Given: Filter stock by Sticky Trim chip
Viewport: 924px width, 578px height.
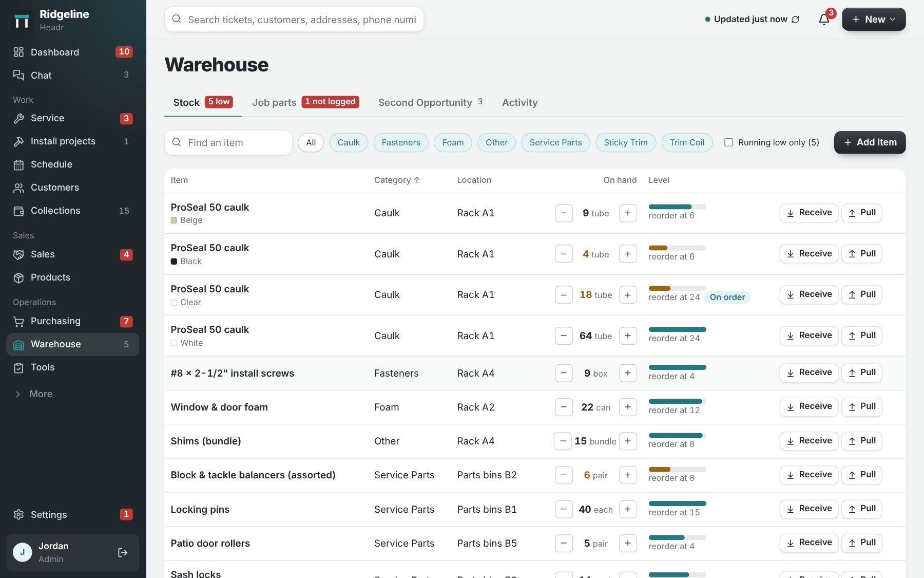Looking at the screenshot, I should [626, 142].
